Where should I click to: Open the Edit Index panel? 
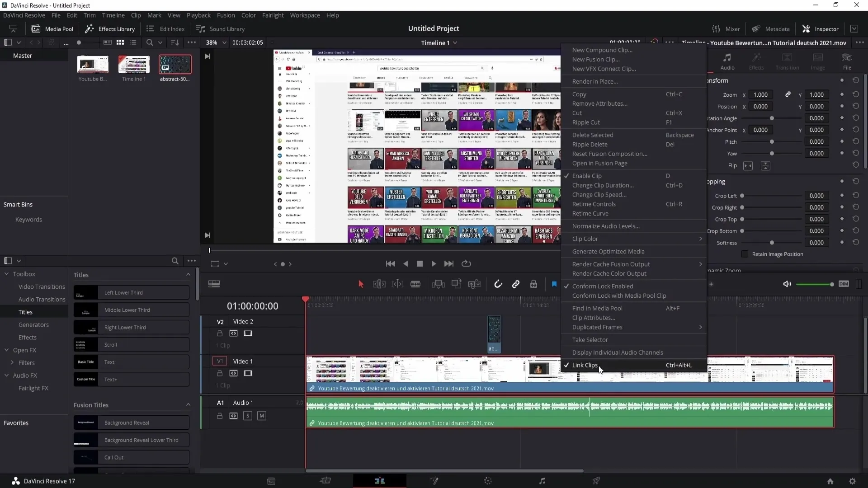point(165,29)
